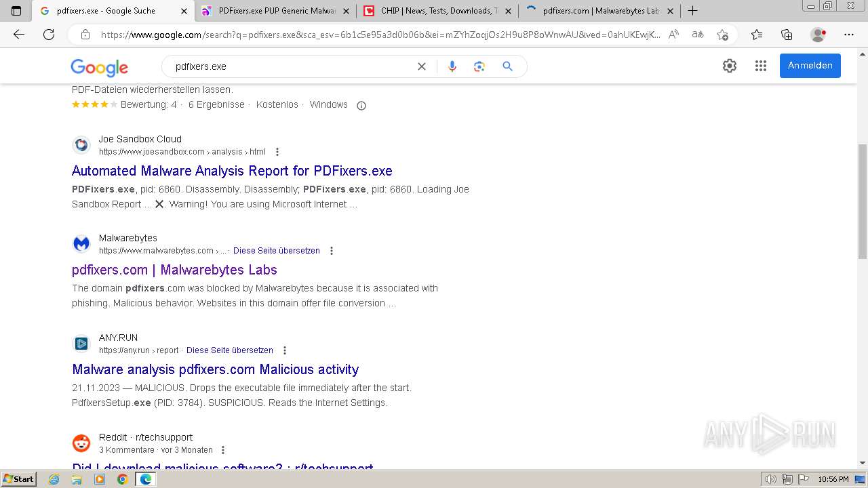Screen dimensions: 868x488
Task: Open Automated Malware Analysis Report for PDFixers.exe
Action: 232,171
